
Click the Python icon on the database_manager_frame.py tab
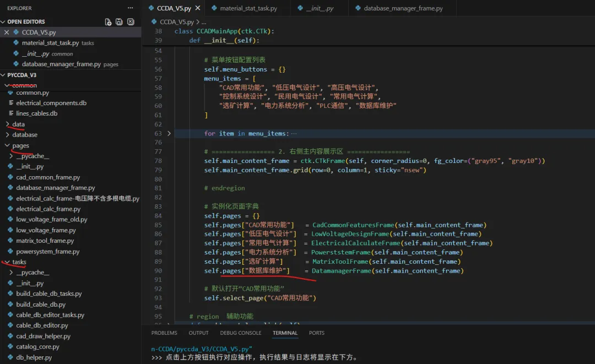click(x=358, y=8)
